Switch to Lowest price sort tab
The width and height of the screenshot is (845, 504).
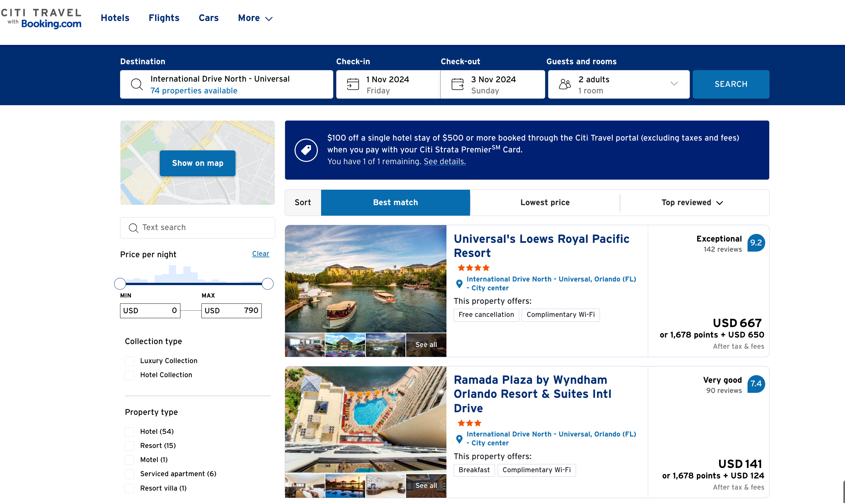pos(545,203)
